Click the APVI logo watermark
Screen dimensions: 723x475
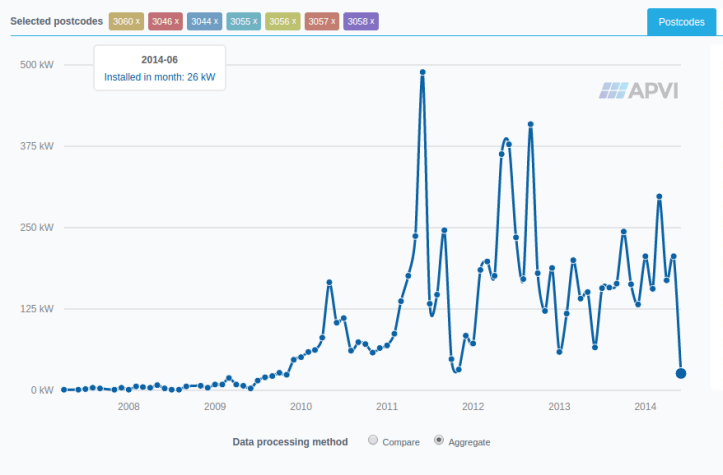(639, 92)
